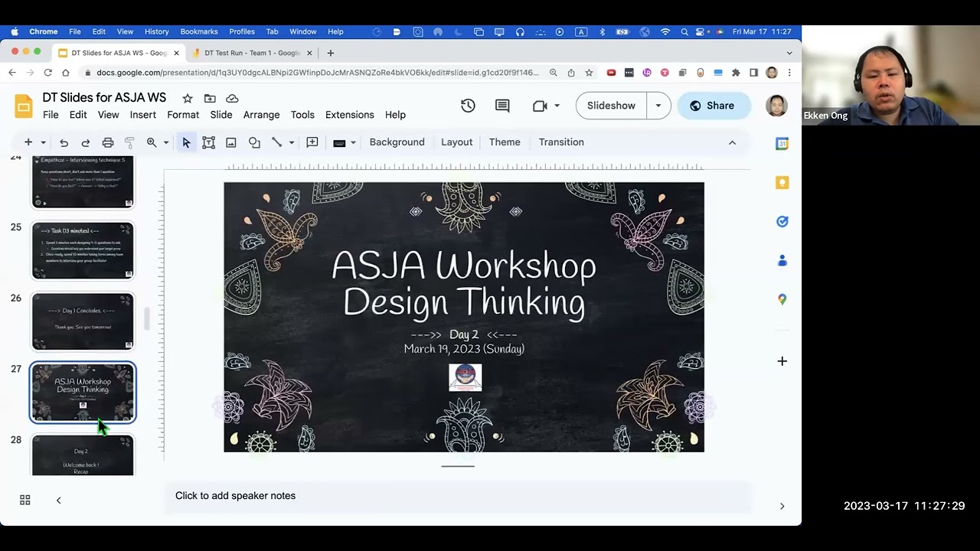
Task: Select slide 26 Day 1 Concludes thumbnail
Action: [83, 321]
